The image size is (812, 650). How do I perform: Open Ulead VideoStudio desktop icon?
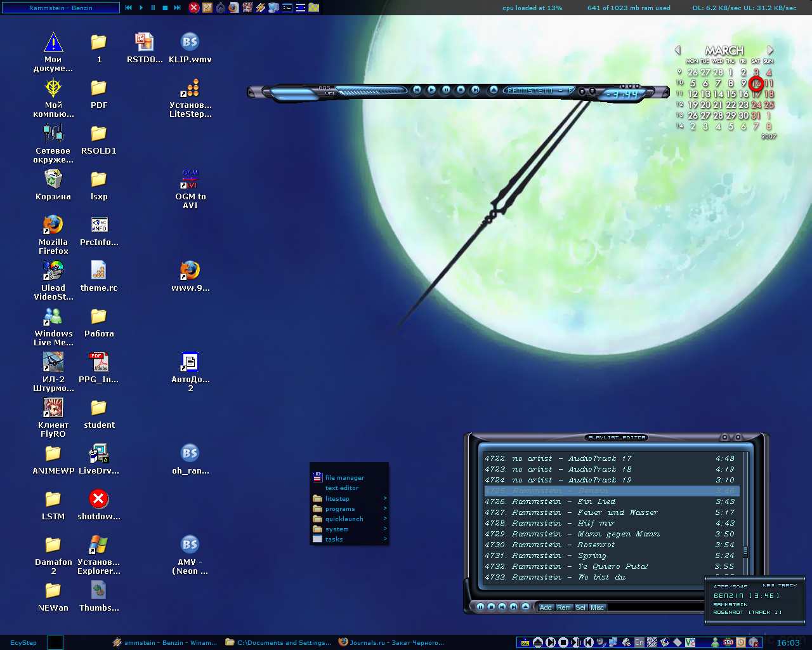pyautogui.click(x=53, y=280)
